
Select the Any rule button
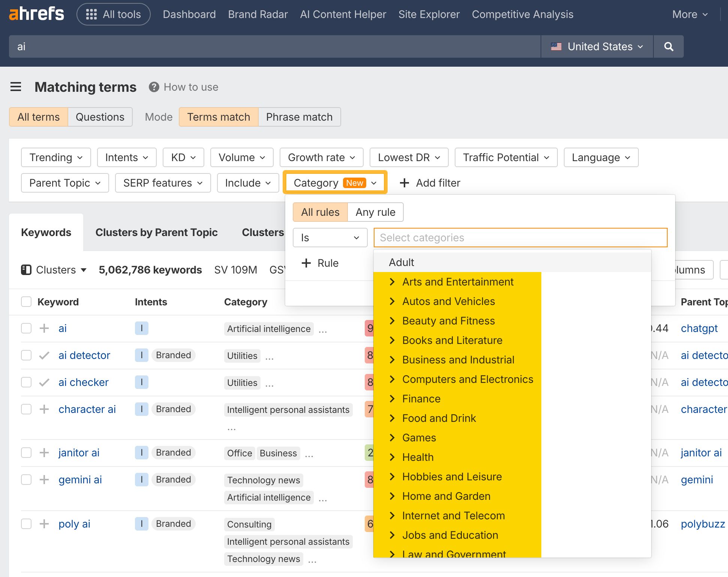pyautogui.click(x=375, y=212)
